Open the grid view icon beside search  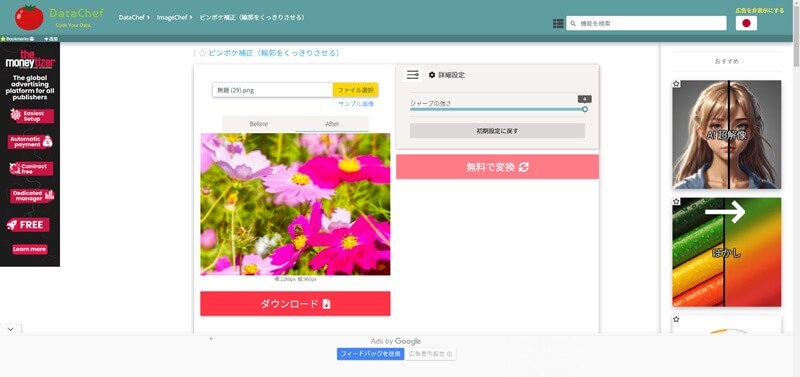[558, 23]
